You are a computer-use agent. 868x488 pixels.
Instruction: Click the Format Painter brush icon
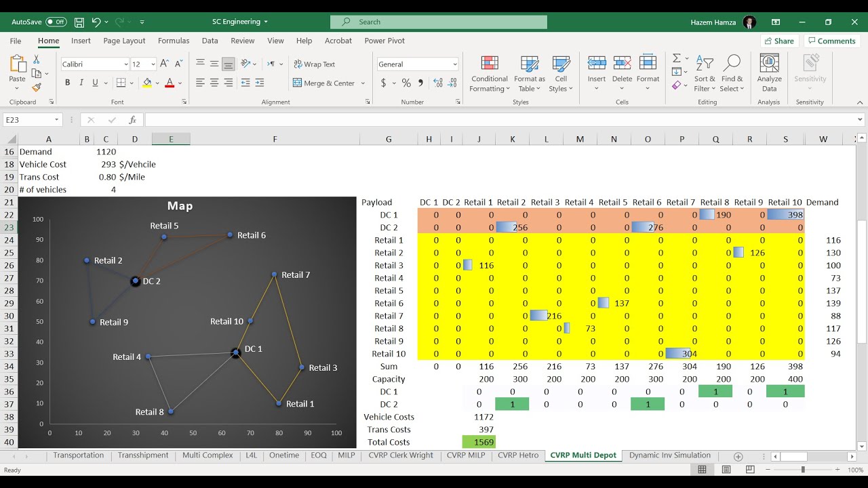(37, 87)
